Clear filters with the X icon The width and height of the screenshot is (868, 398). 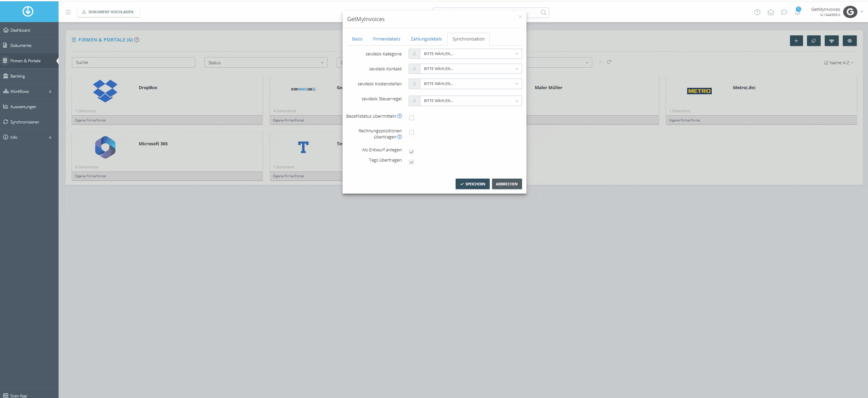[x=600, y=62]
